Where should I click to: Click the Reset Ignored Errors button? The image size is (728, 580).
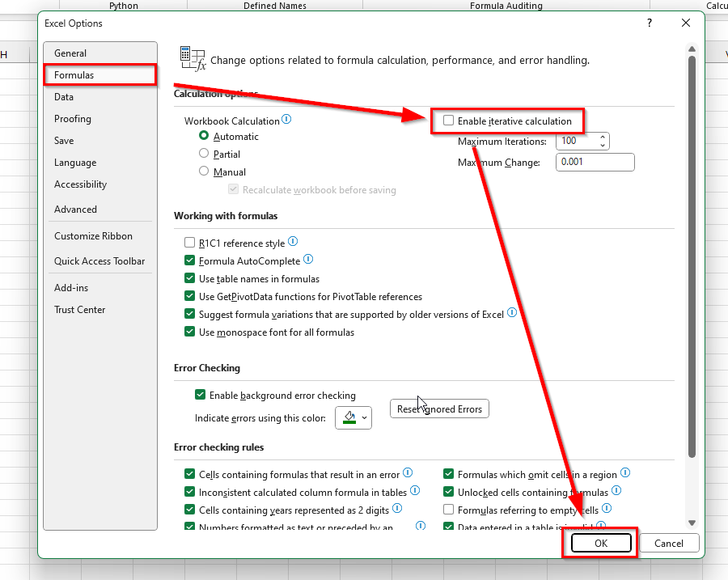(x=439, y=409)
